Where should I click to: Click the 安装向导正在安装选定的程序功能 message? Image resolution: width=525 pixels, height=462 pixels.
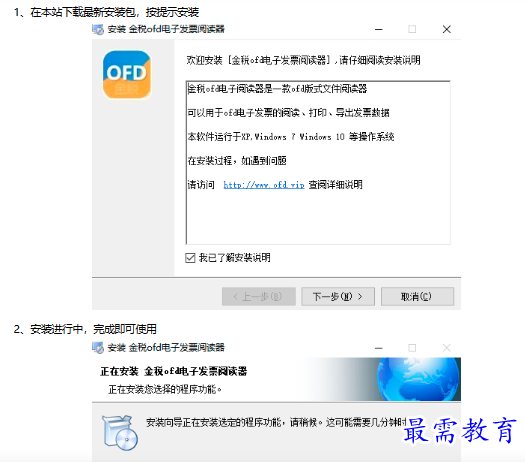point(276,422)
